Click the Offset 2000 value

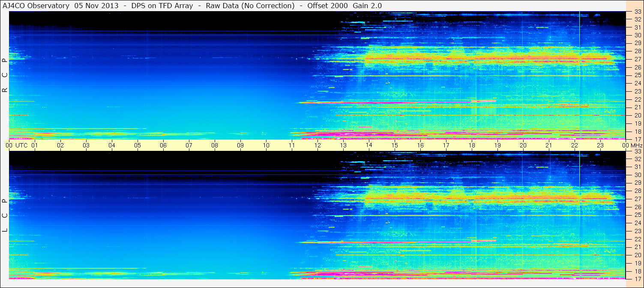tap(327, 6)
